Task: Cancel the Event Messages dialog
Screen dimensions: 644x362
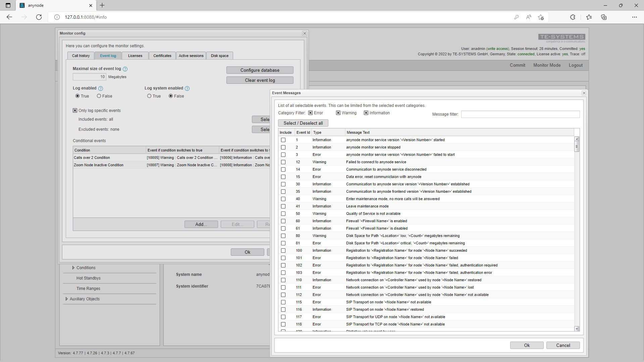Action: (563, 345)
